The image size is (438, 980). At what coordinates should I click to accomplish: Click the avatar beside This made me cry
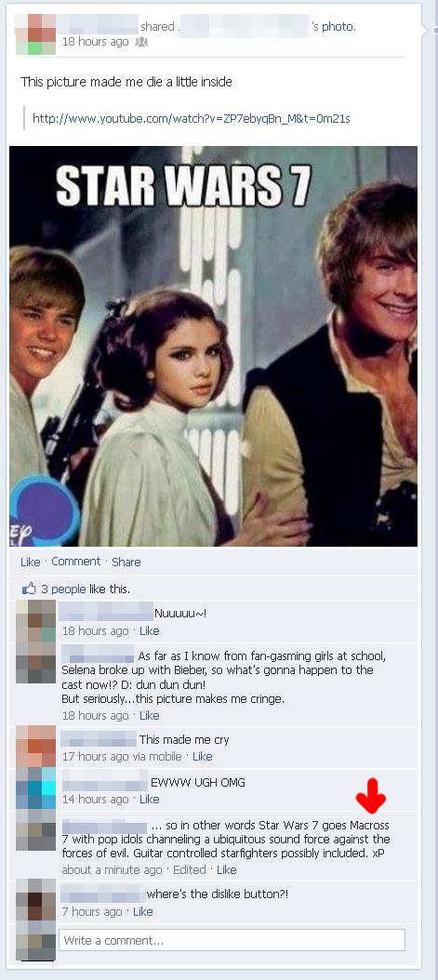(x=35, y=747)
